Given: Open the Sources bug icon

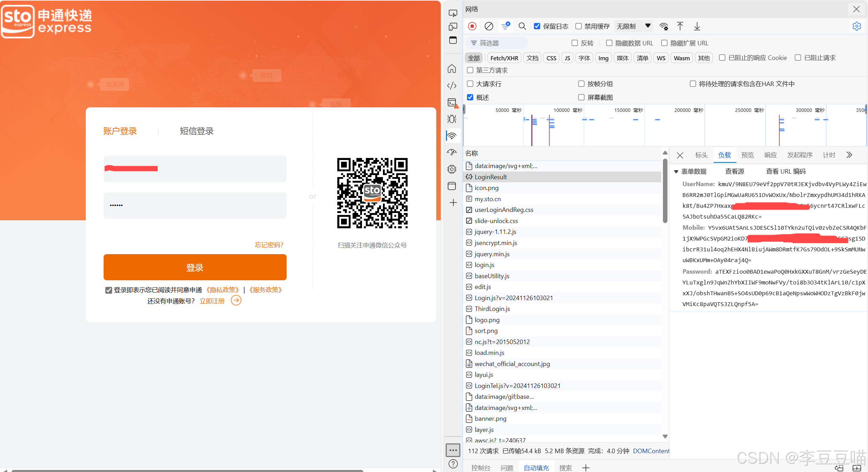Looking at the screenshot, I should (x=452, y=119).
